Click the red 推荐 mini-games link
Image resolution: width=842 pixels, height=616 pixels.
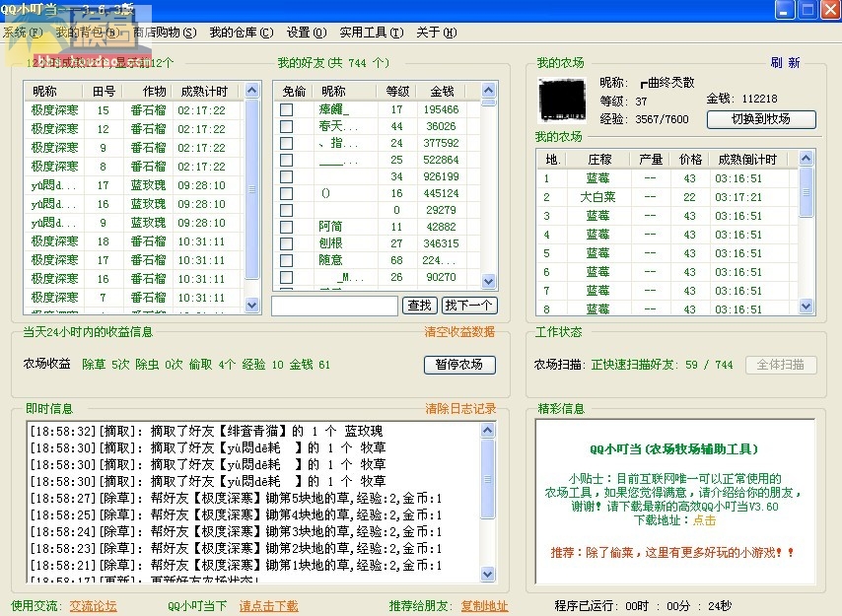[x=671, y=553]
